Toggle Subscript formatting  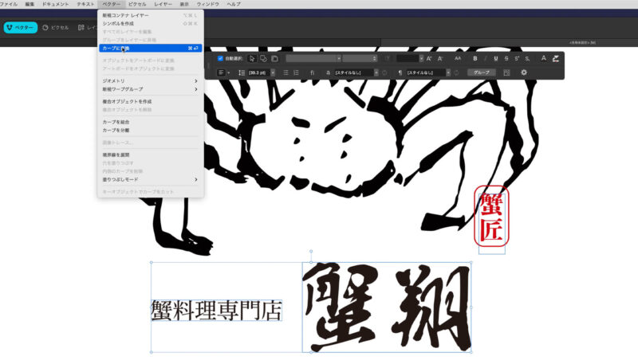(x=527, y=58)
